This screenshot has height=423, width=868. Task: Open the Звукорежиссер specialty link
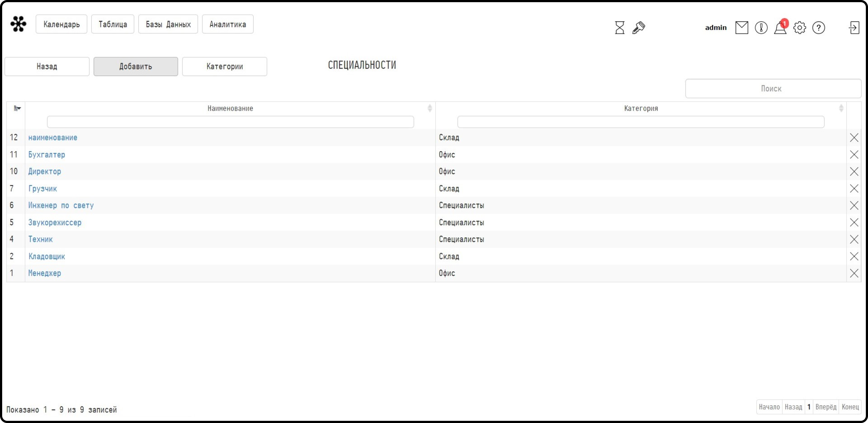pyautogui.click(x=55, y=222)
